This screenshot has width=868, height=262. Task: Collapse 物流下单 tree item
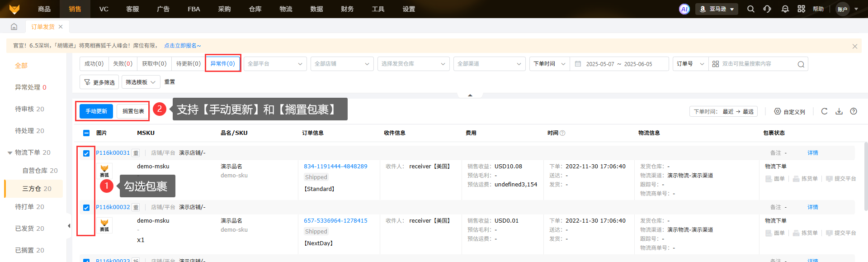(10, 153)
